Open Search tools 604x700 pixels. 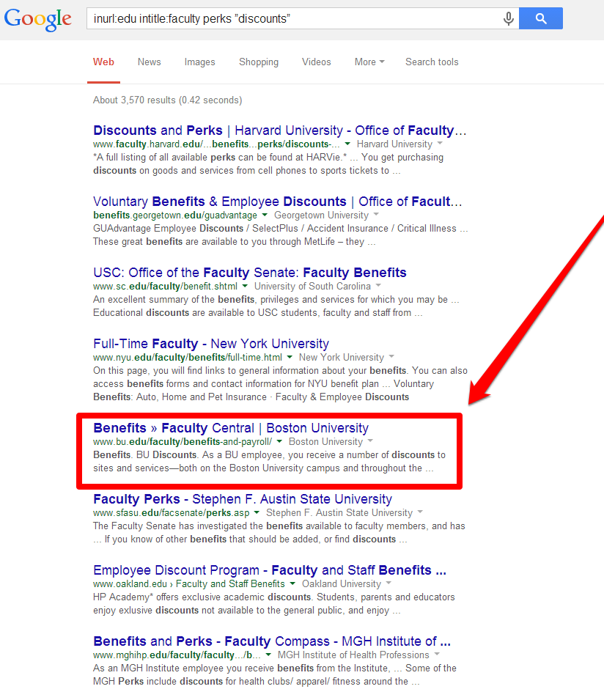coord(432,62)
